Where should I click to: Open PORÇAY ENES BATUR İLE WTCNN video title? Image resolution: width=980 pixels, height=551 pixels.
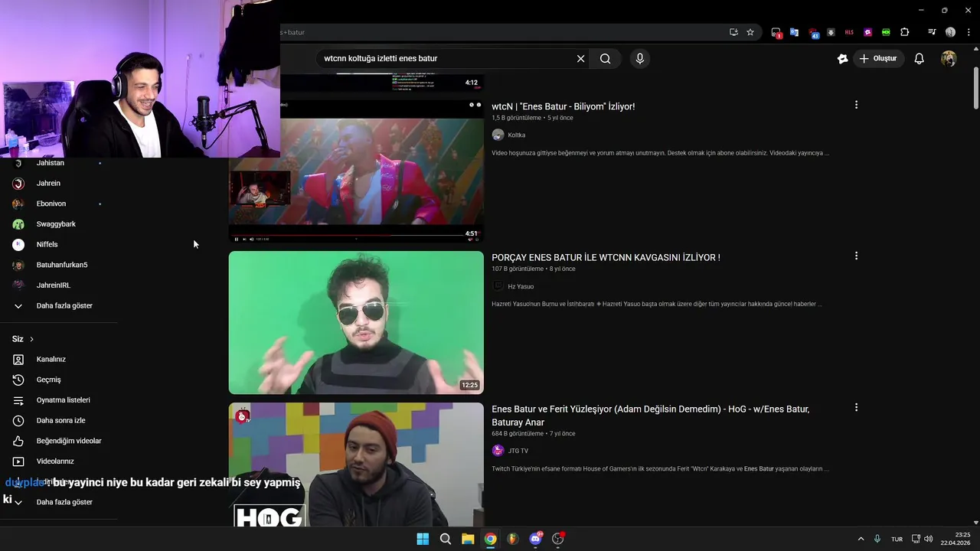(x=606, y=258)
